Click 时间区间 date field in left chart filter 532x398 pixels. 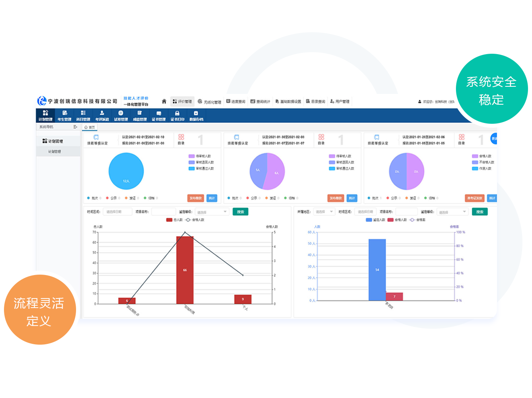(x=117, y=212)
